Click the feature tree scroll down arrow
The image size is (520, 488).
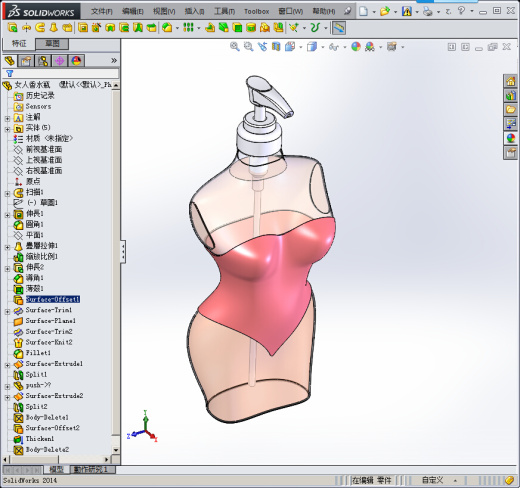116,450
